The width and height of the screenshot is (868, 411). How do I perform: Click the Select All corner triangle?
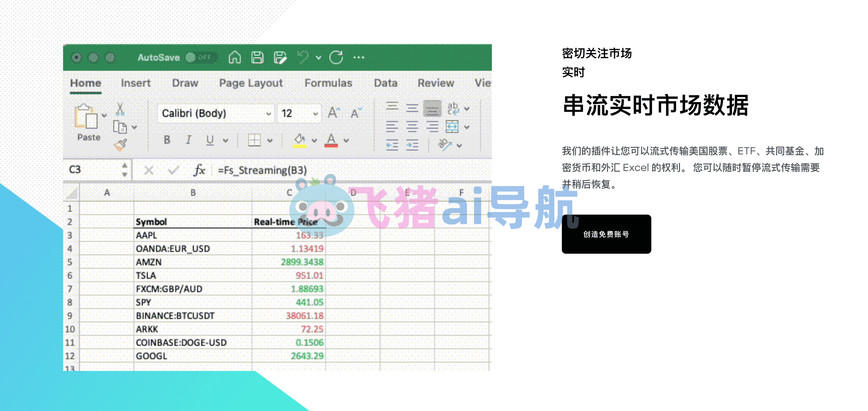(72, 193)
